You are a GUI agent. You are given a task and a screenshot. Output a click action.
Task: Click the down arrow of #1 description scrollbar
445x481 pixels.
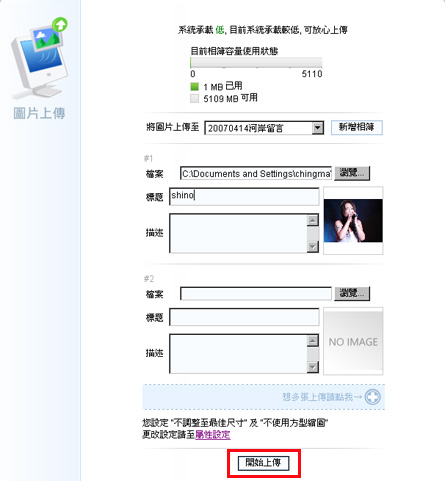click(x=313, y=247)
